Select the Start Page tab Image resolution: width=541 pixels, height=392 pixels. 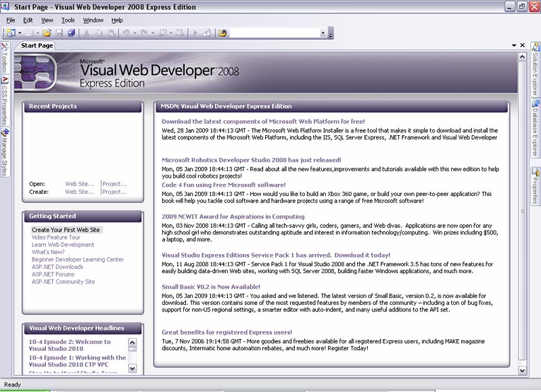coord(37,45)
